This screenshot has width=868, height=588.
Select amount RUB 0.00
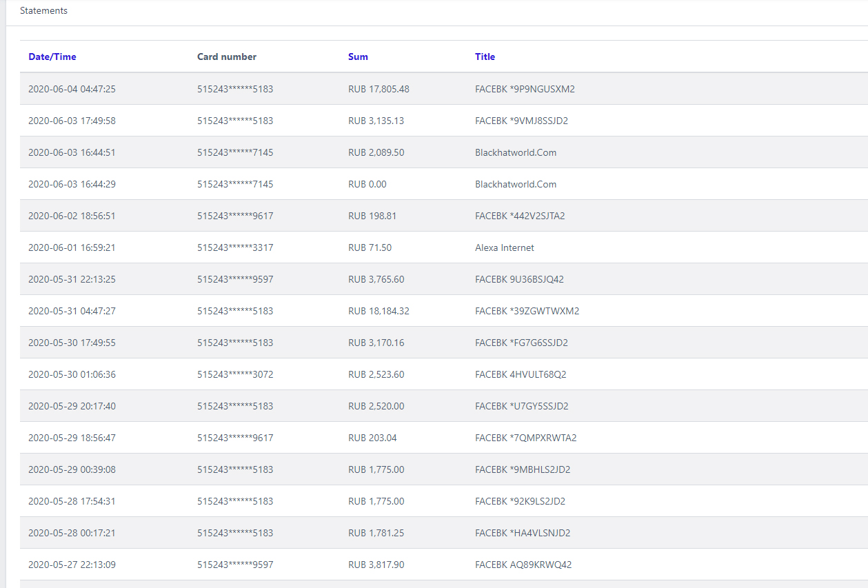pyautogui.click(x=367, y=184)
